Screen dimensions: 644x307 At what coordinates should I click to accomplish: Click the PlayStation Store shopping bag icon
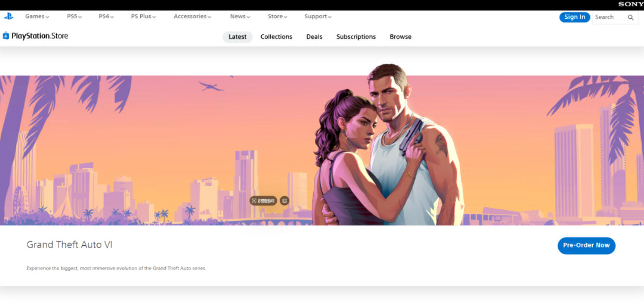[6, 36]
